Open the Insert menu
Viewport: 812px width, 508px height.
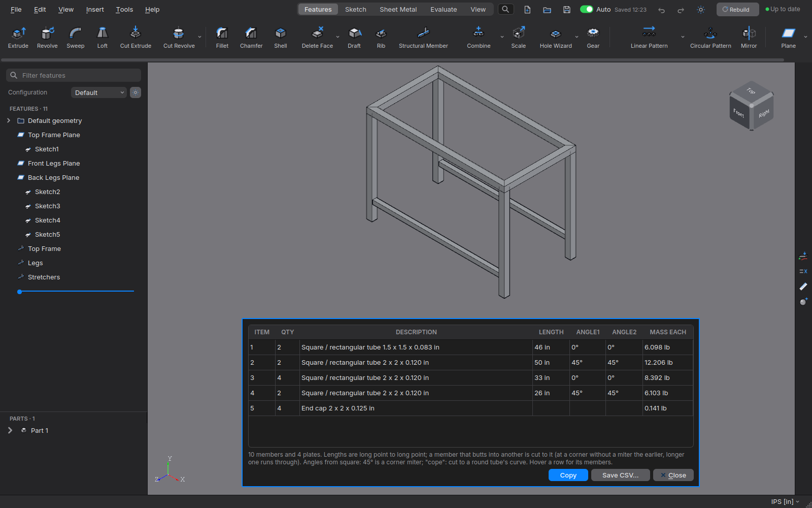pos(95,9)
